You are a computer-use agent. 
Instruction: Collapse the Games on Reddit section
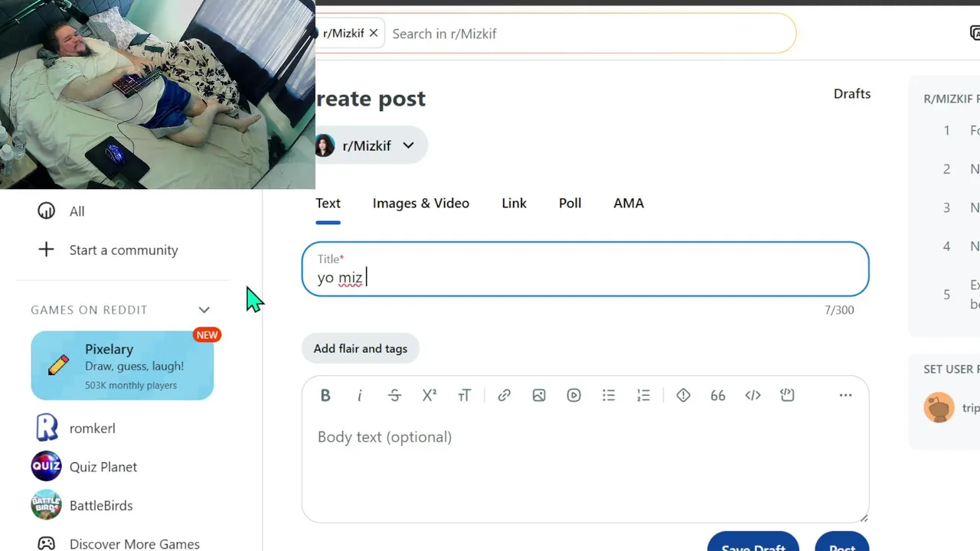(x=204, y=310)
